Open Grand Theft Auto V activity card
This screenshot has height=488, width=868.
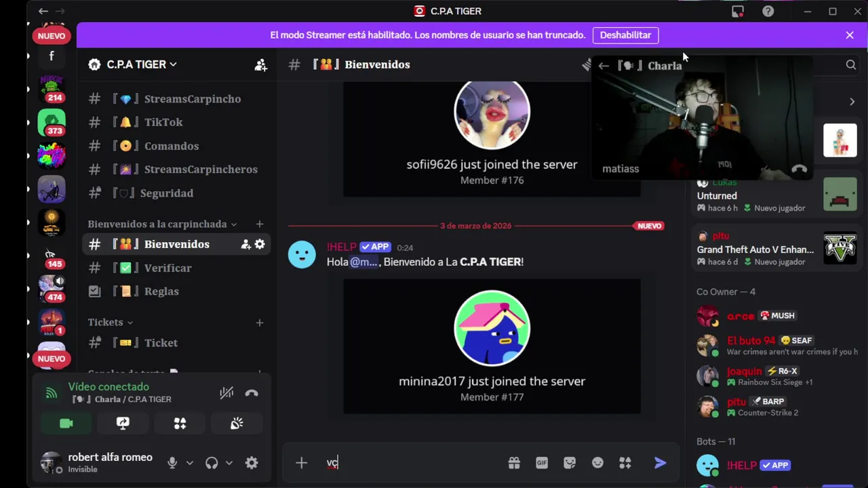(x=775, y=248)
